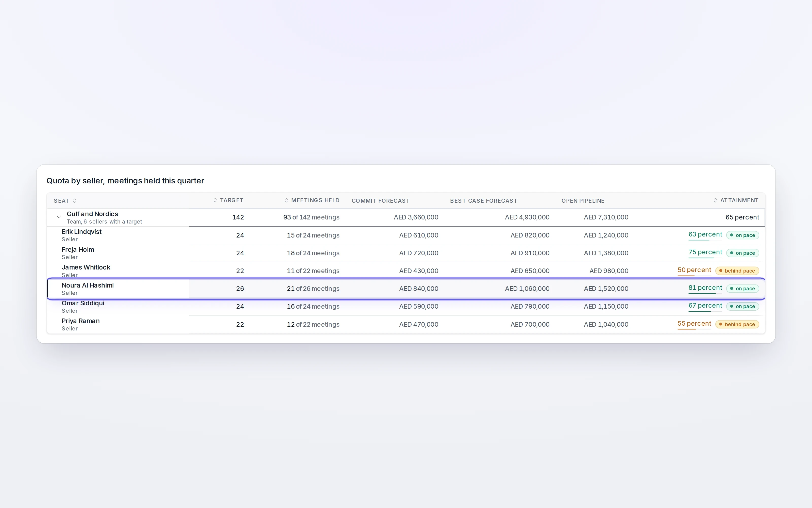Click the 'AED 840,000' commit cell

[x=418, y=289]
